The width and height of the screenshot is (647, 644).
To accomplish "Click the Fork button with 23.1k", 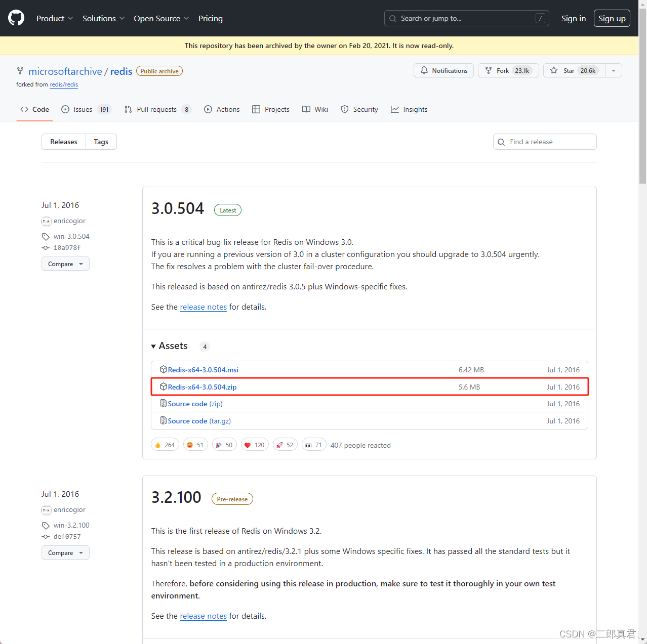I will pyautogui.click(x=508, y=70).
